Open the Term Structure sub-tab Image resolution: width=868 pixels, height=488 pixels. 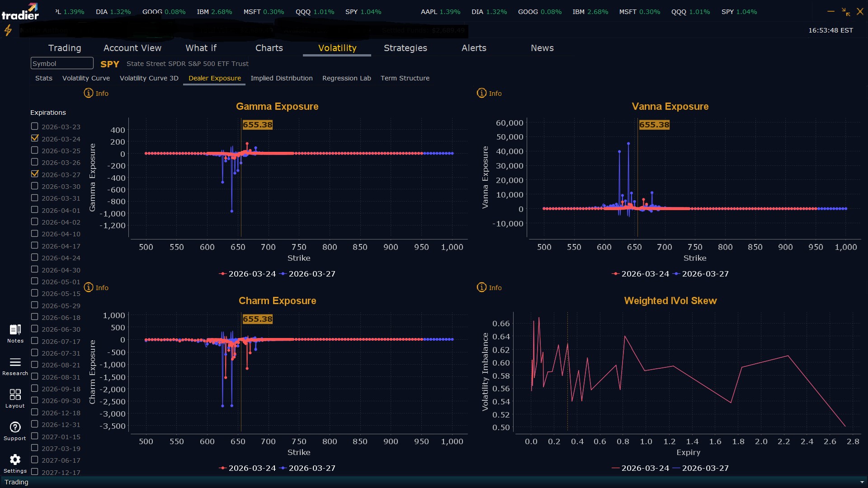tap(405, 78)
